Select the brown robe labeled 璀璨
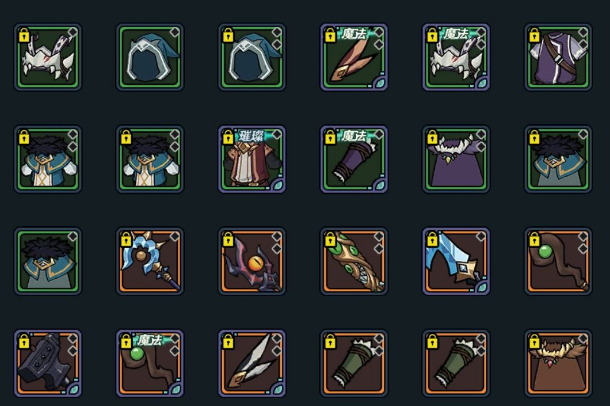 pos(252,159)
